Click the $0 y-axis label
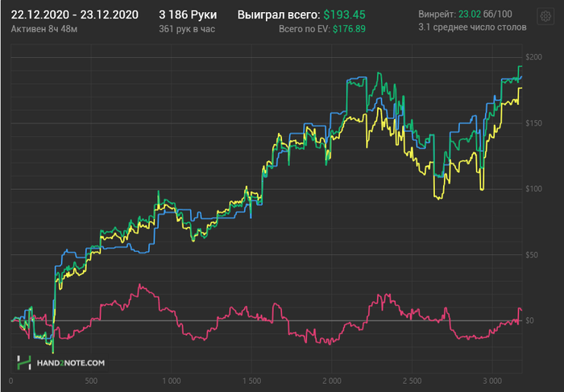 (529, 320)
